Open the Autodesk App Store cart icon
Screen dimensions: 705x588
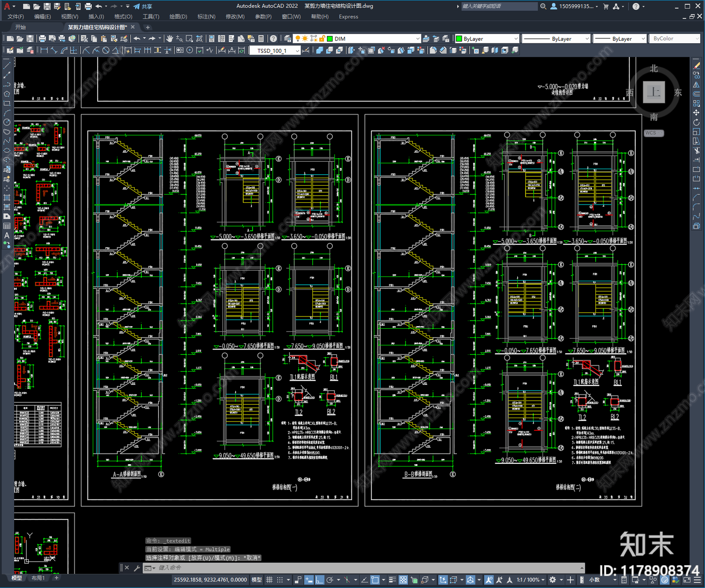606,6
